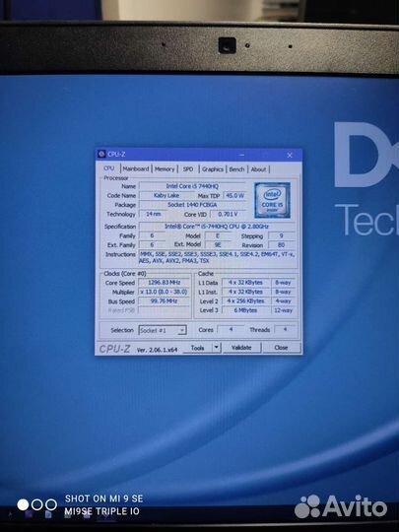
Task: Click the Core VID value 0.701 V
Action: click(x=228, y=214)
